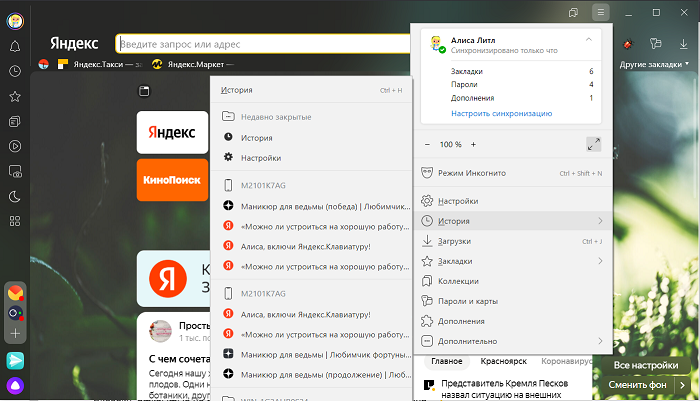
Task: Open Закладки sync count row
Action: tap(522, 71)
